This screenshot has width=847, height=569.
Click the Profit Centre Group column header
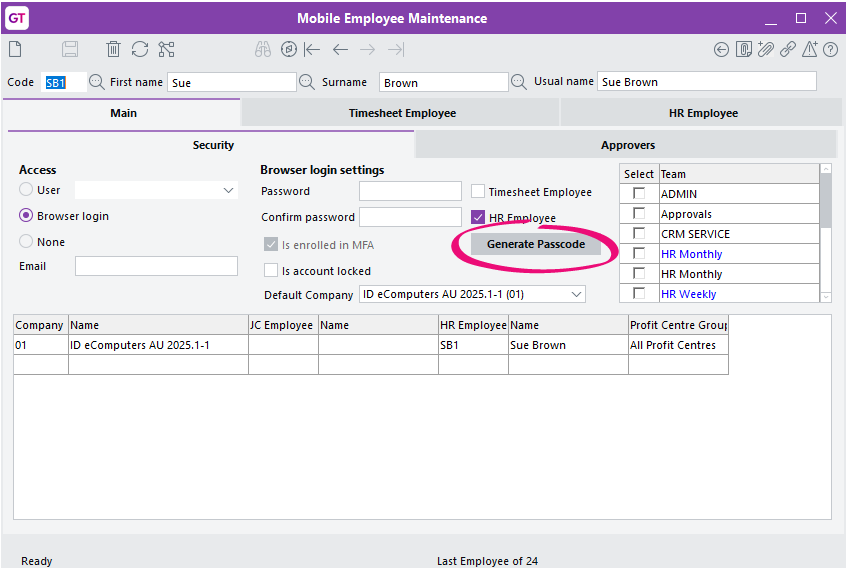pyautogui.click(x=678, y=325)
